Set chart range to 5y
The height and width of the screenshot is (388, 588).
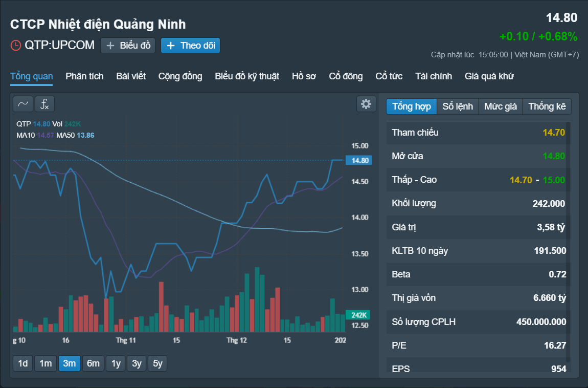coord(157,363)
